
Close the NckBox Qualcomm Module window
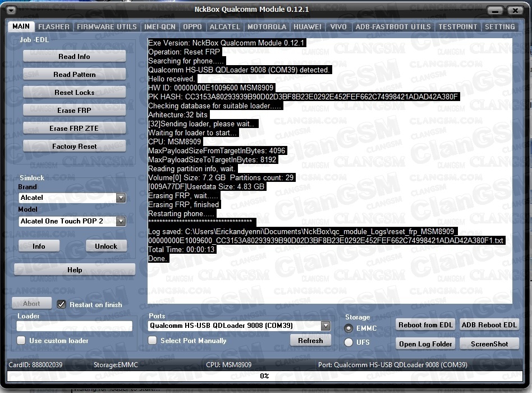[515, 11]
